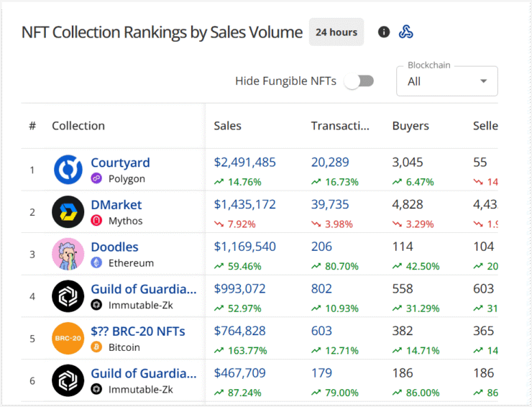The height and width of the screenshot is (407, 532).
Task: Click the up-trend arrow beside 80.70%
Action: point(316,266)
